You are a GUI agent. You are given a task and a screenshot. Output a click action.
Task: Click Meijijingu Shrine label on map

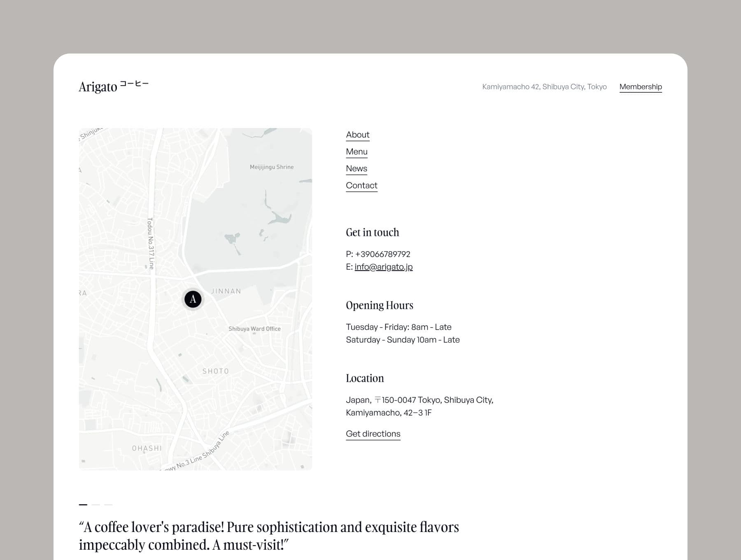(271, 167)
